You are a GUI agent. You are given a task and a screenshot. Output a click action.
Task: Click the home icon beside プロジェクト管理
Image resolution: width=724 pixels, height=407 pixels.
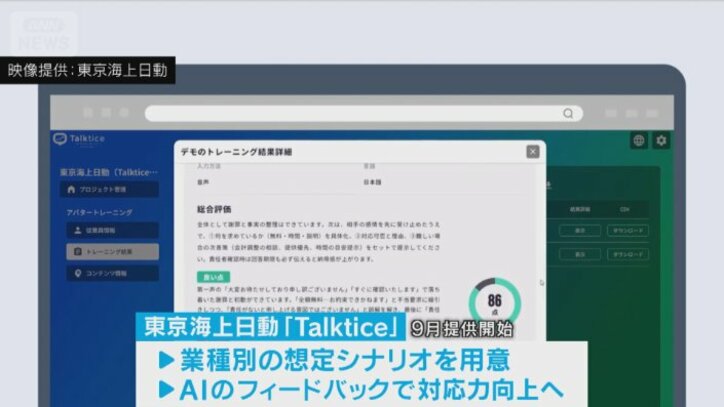coord(71,189)
